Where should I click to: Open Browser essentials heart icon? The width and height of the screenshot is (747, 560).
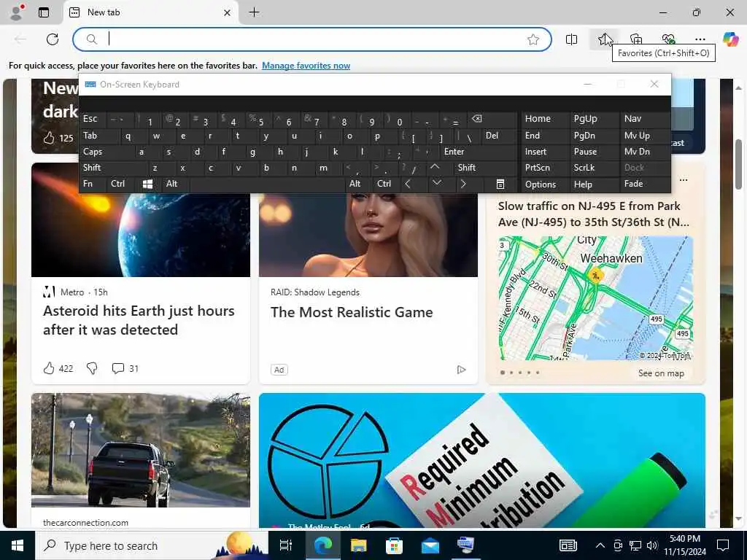tap(668, 39)
